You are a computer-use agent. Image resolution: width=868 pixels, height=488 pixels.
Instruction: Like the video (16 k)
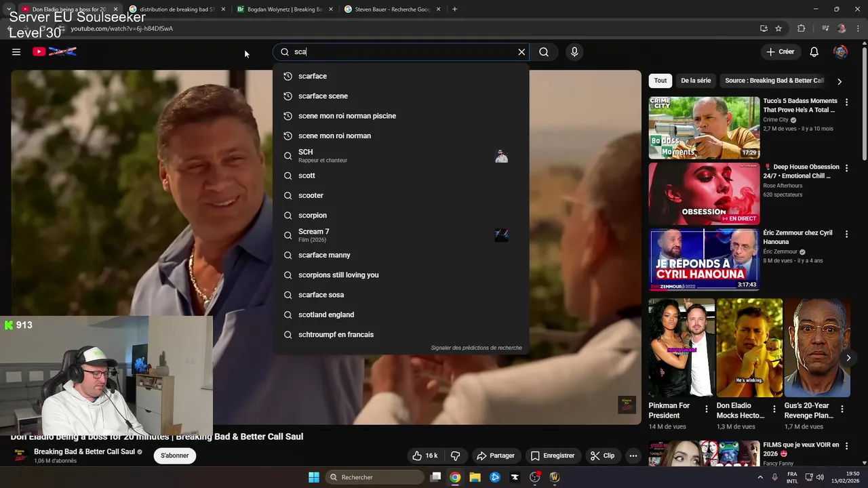point(425,455)
